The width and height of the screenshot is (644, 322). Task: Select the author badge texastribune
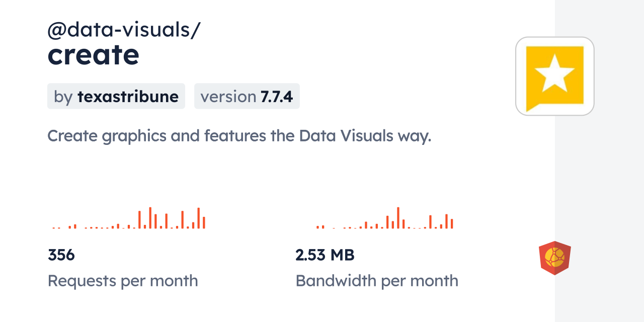pyautogui.click(x=116, y=96)
